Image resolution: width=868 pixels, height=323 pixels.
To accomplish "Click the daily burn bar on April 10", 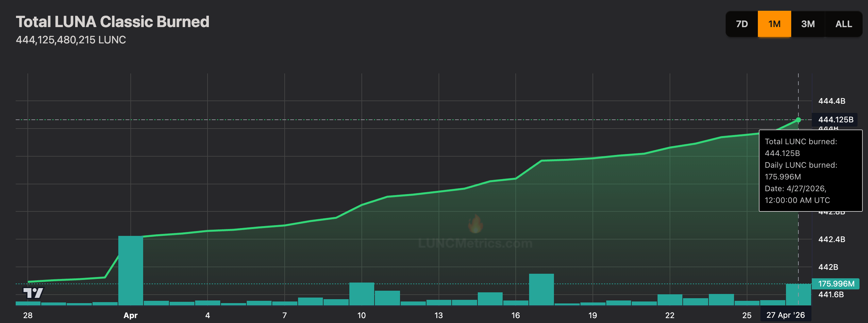I will click(361, 294).
